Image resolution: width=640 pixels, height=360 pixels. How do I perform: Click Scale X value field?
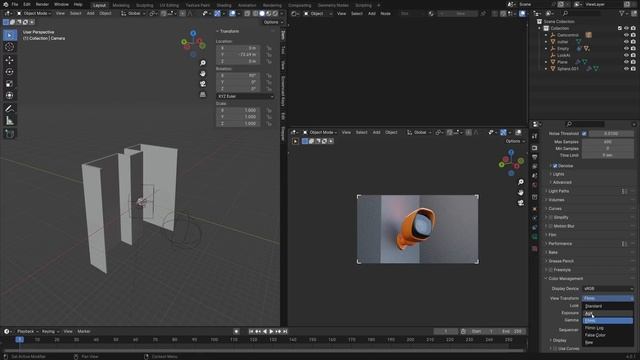238,110
